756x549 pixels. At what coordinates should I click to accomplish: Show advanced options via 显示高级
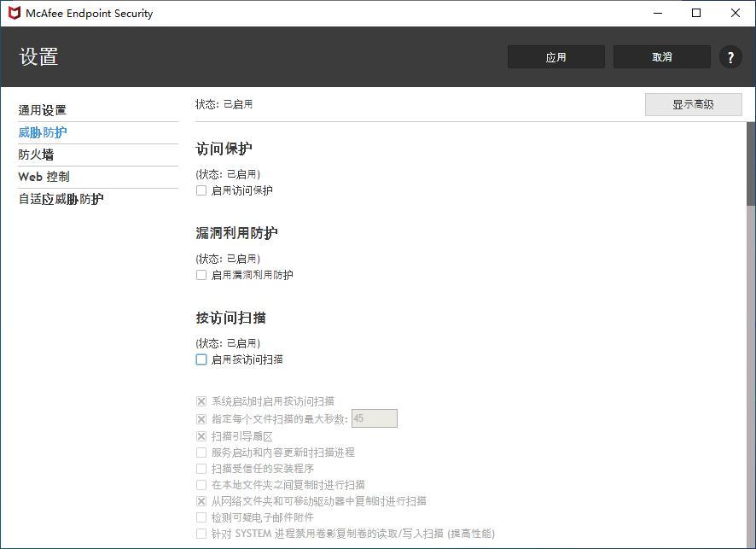tap(693, 104)
